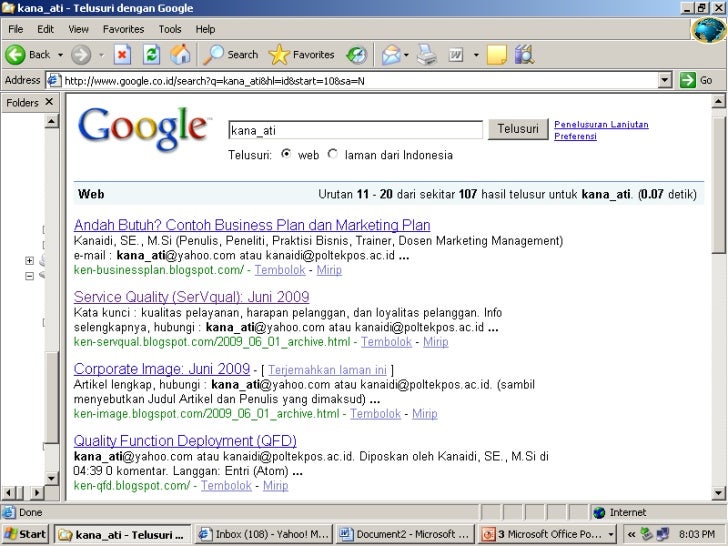The height and width of the screenshot is (546, 728).
Task: Open the Edit menu
Action: (46, 29)
